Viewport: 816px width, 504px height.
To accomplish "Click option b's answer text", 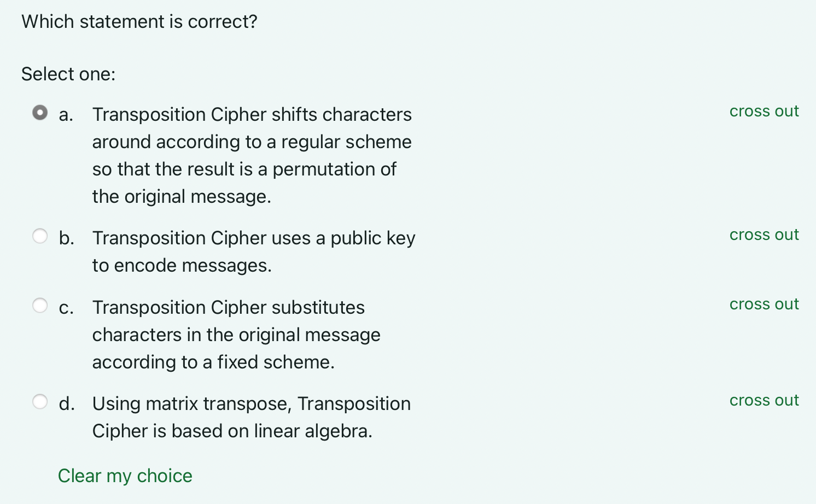I will [253, 251].
